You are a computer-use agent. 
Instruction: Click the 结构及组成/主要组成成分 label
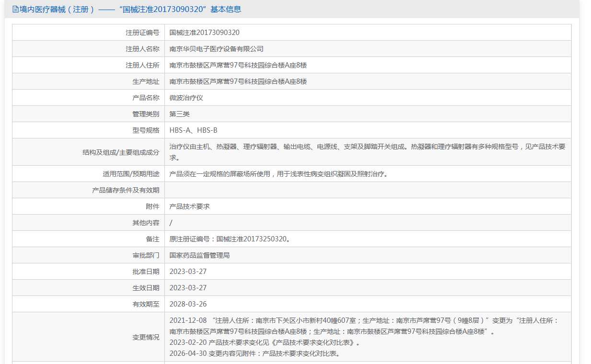click(x=121, y=152)
